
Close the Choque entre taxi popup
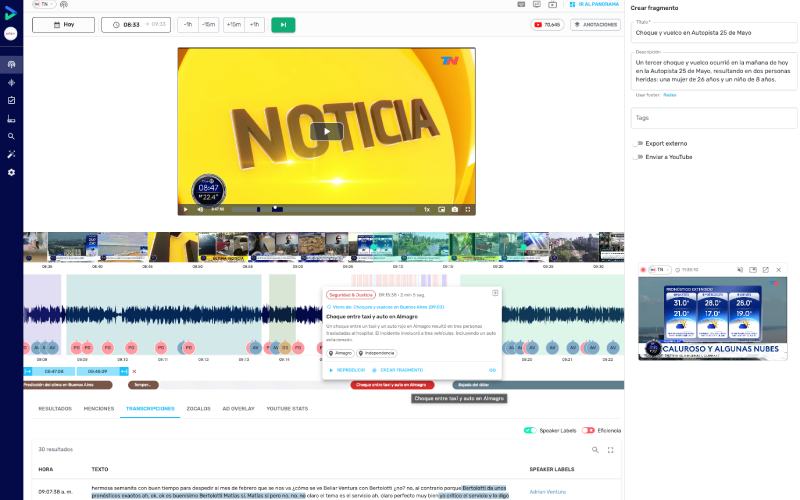pyautogui.click(x=495, y=293)
